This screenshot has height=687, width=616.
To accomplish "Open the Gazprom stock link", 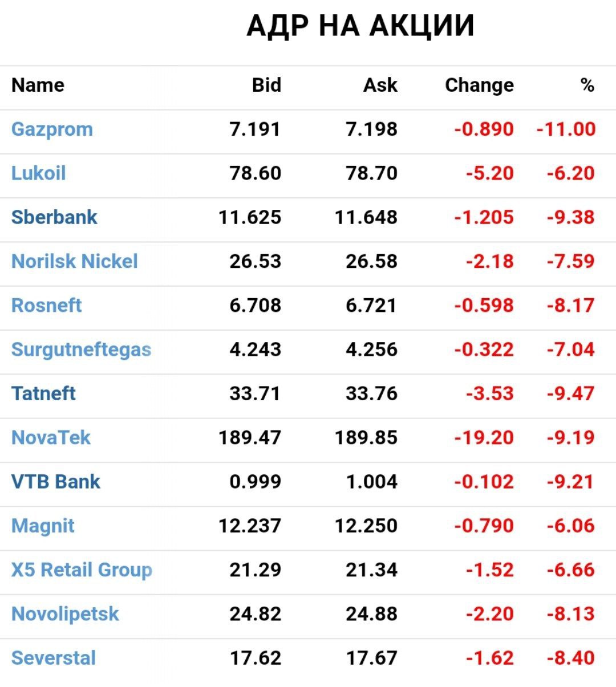I will coord(52,129).
